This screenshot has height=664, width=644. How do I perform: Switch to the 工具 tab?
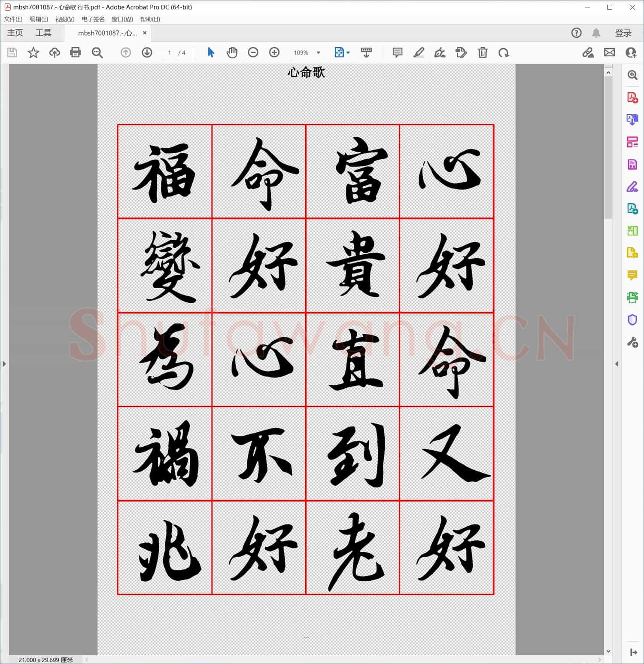click(43, 33)
